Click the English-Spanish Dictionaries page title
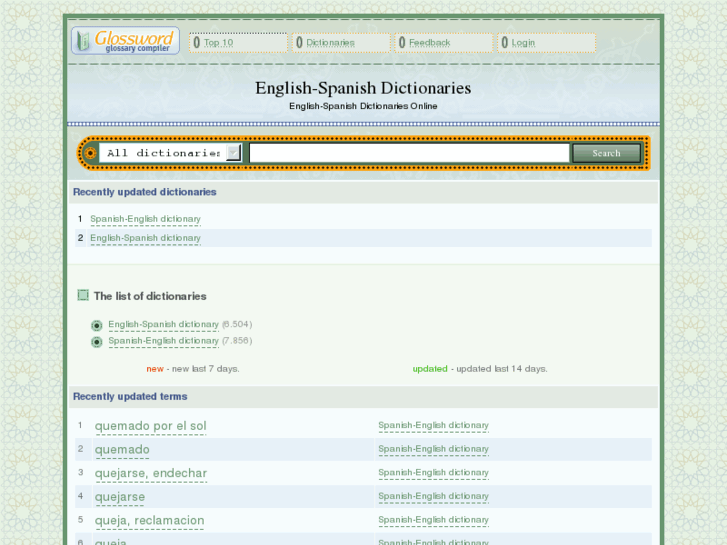 pyautogui.click(x=363, y=88)
